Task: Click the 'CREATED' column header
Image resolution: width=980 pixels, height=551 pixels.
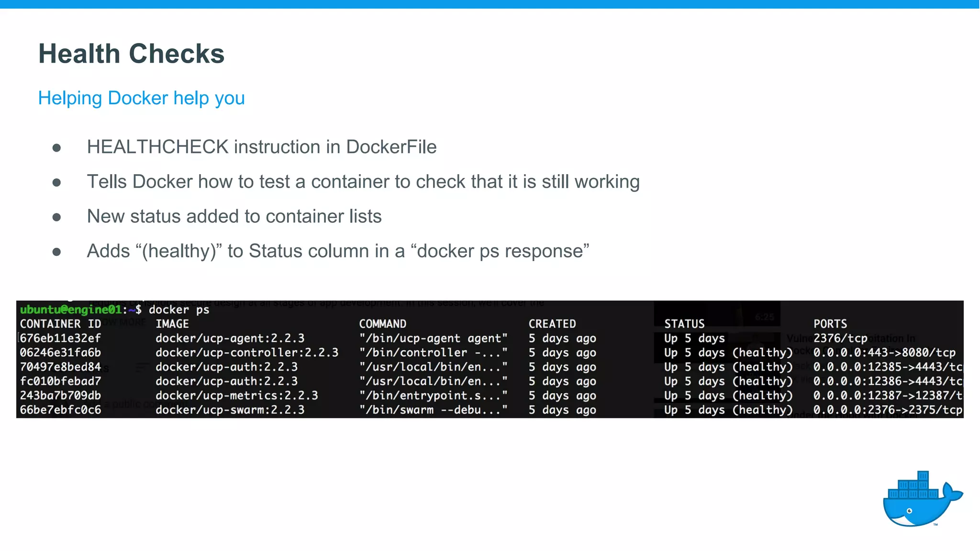Action: [552, 324]
